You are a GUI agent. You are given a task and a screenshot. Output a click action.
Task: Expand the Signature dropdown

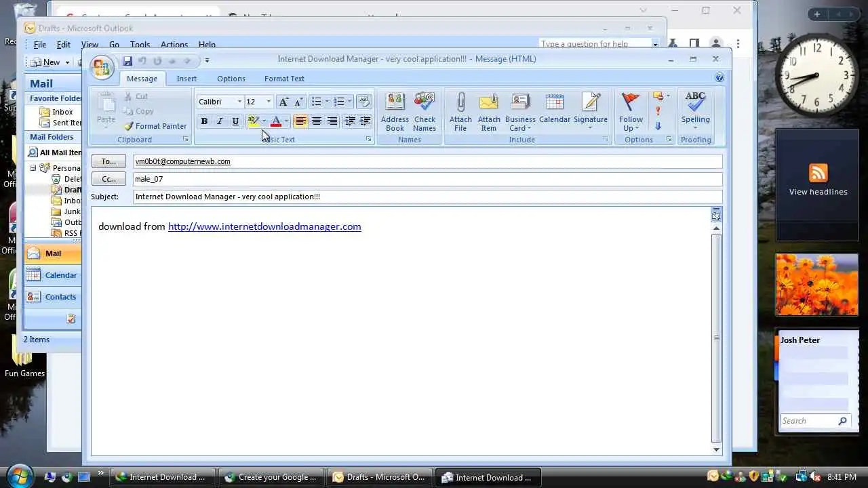tap(590, 128)
